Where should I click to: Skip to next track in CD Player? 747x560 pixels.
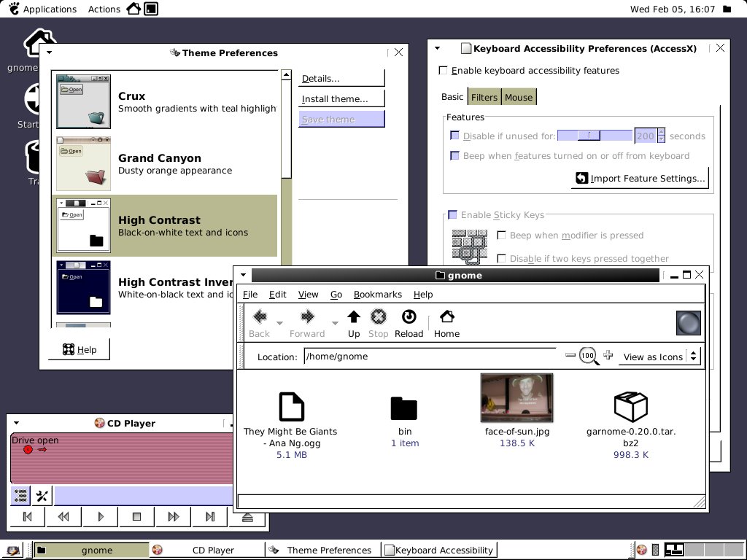coord(210,517)
